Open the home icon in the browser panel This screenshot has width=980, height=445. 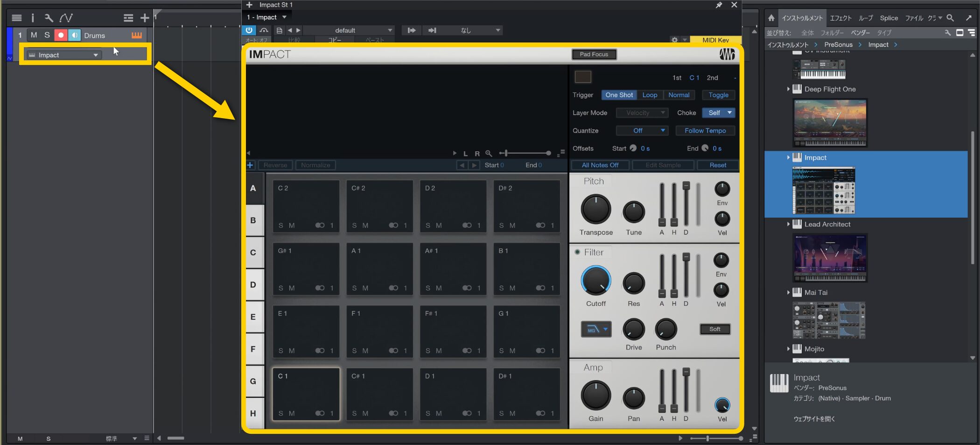point(771,18)
